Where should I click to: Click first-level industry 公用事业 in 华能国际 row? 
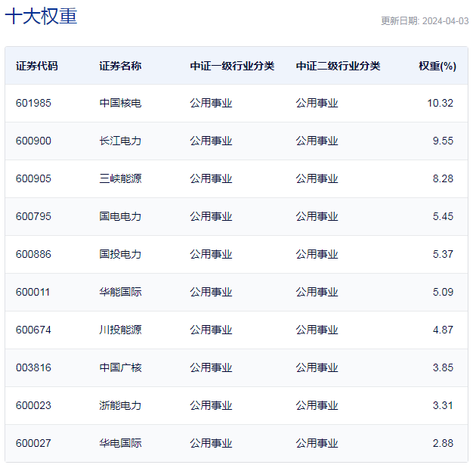pos(211,292)
